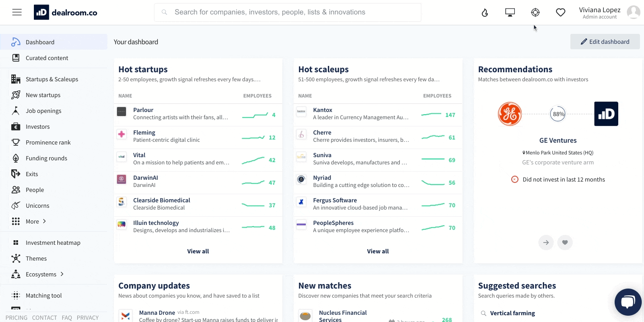Click View all under Hot startups
Image resolution: width=644 pixels, height=322 pixels.
[x=198, y=251]
